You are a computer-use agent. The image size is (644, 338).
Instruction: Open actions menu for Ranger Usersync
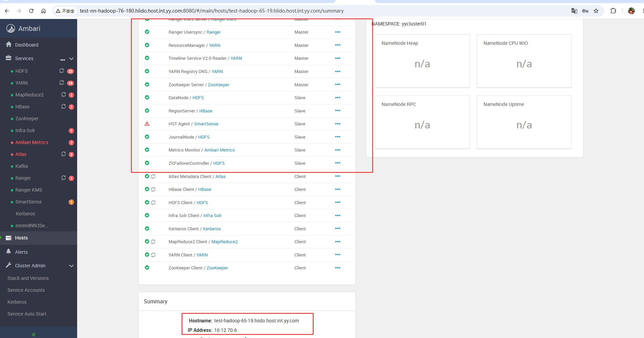tap(337, 32)
